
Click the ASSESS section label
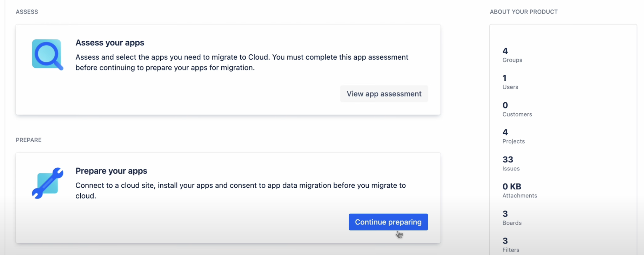[27, 12]
